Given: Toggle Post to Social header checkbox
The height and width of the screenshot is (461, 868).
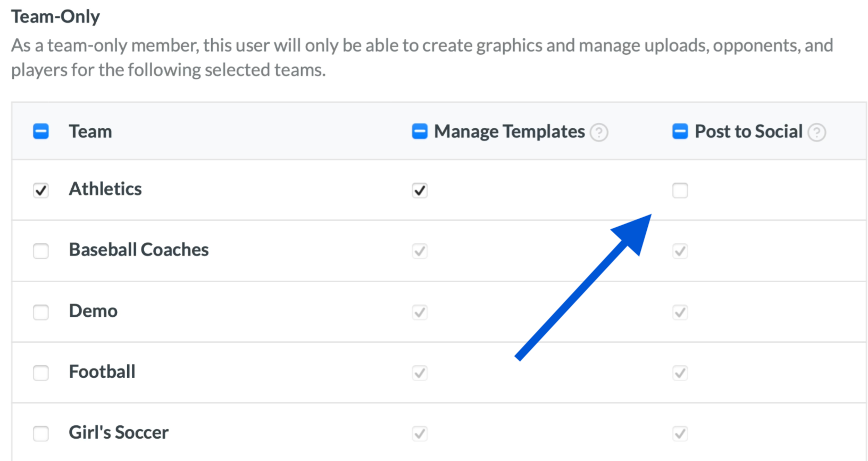Looking at the screenshot, I should [x=680, y=131].
